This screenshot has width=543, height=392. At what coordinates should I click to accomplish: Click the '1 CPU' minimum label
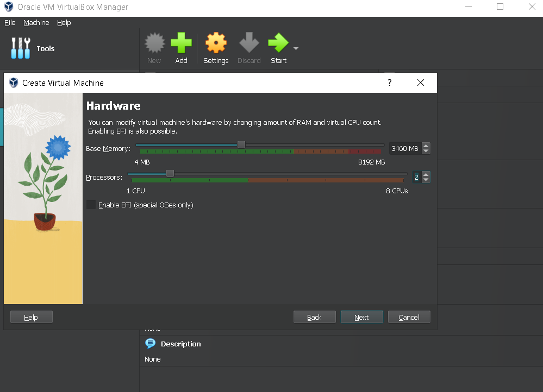tap(136, 191)
